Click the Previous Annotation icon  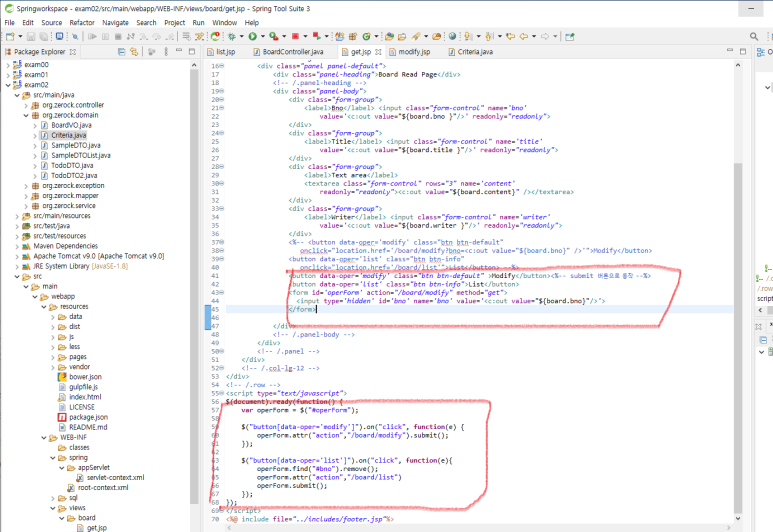click(x=490, y=36)
